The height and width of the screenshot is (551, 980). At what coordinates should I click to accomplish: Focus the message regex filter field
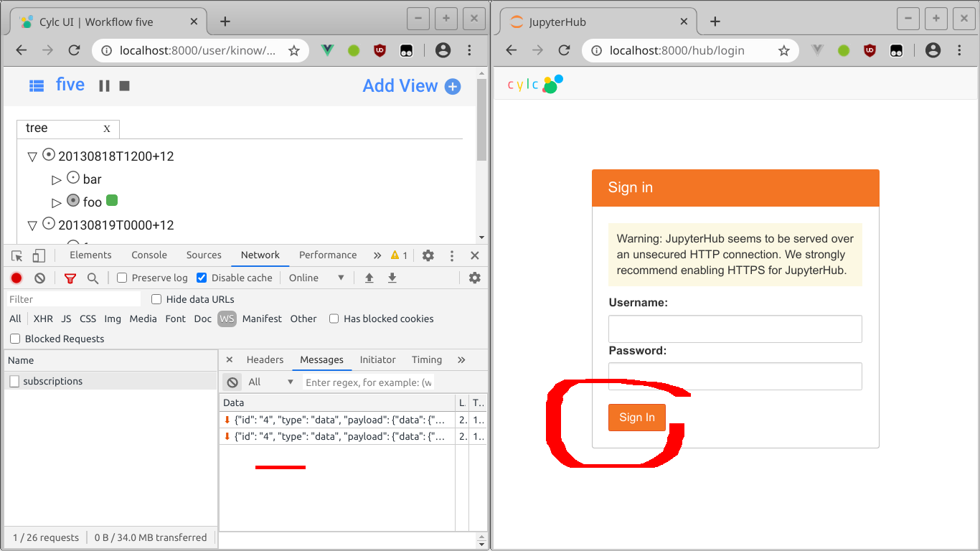pyautogui.click(x=369, y=382)
